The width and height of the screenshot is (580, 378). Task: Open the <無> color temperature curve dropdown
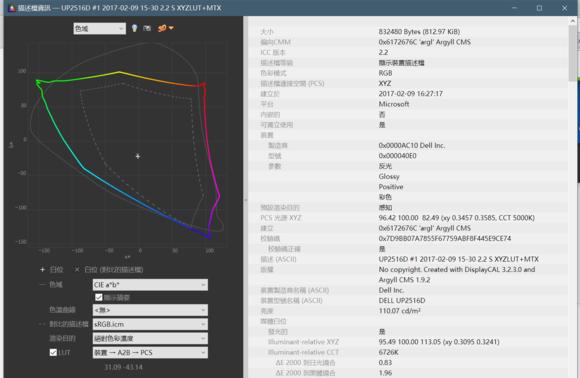click(x=150, y=310)
